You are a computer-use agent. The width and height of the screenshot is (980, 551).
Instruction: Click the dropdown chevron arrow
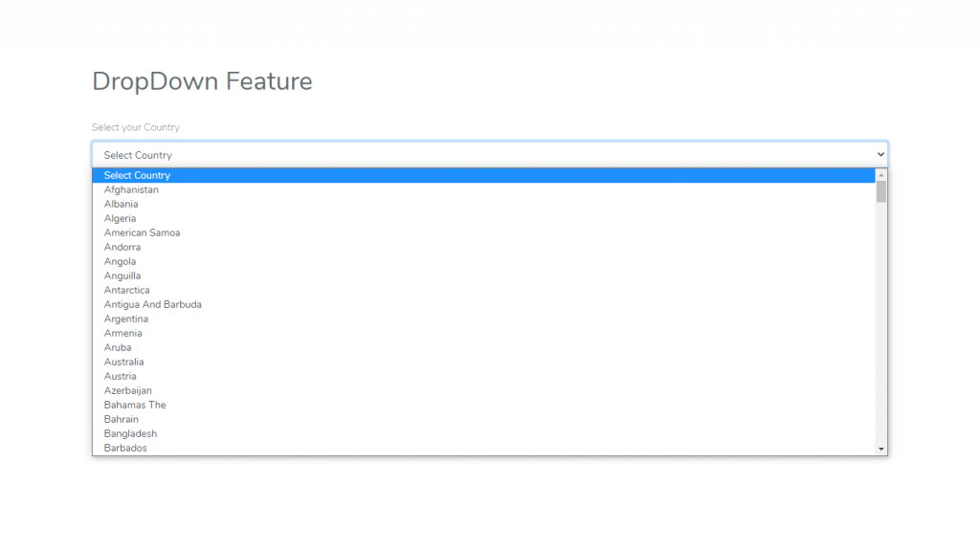coord(880,154)
